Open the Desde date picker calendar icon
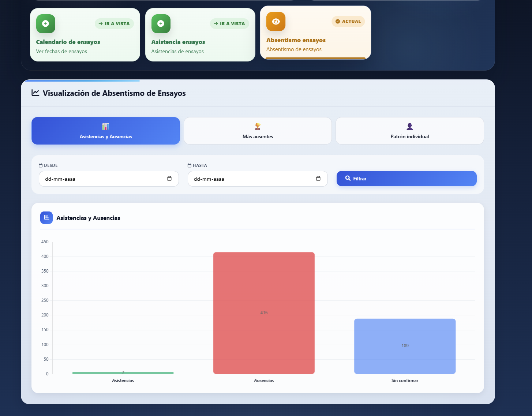This screenshot has height=416, width=532. [169, 179]
